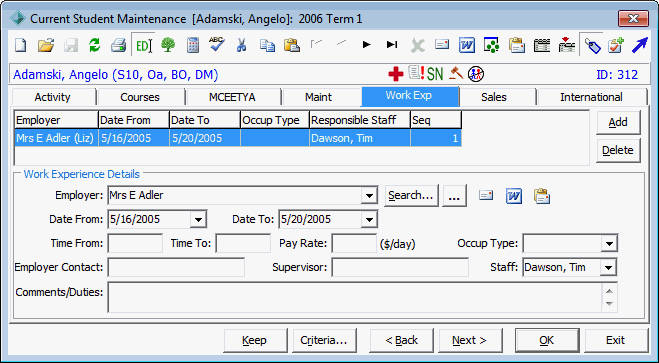Expand the Staff dropdown

coord(608,268)
